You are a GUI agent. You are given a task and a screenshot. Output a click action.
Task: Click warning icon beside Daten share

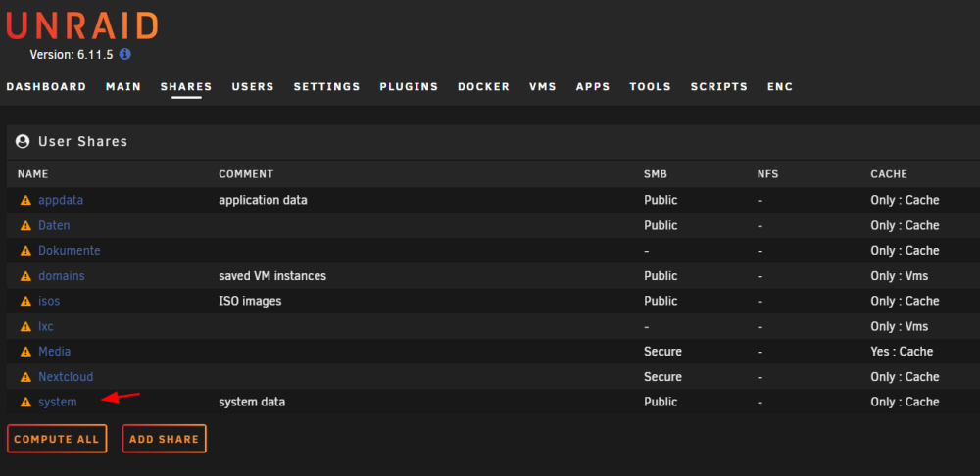point(25,225)
